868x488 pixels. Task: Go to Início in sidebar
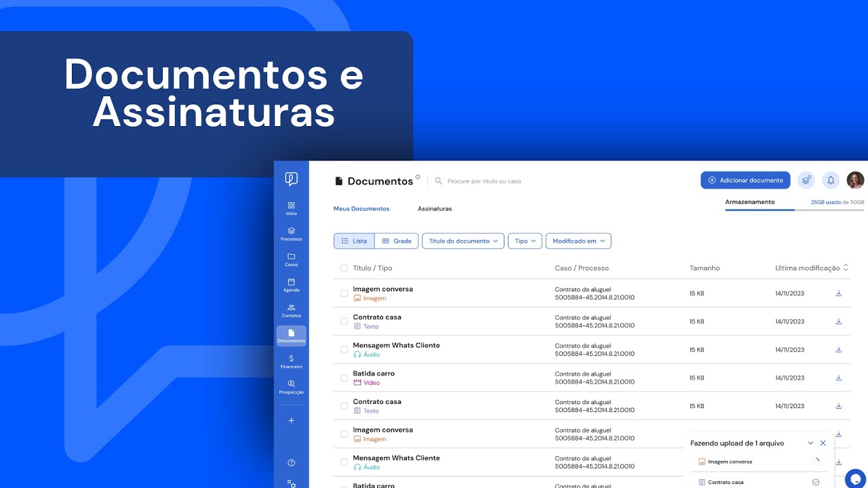point(291,208)
